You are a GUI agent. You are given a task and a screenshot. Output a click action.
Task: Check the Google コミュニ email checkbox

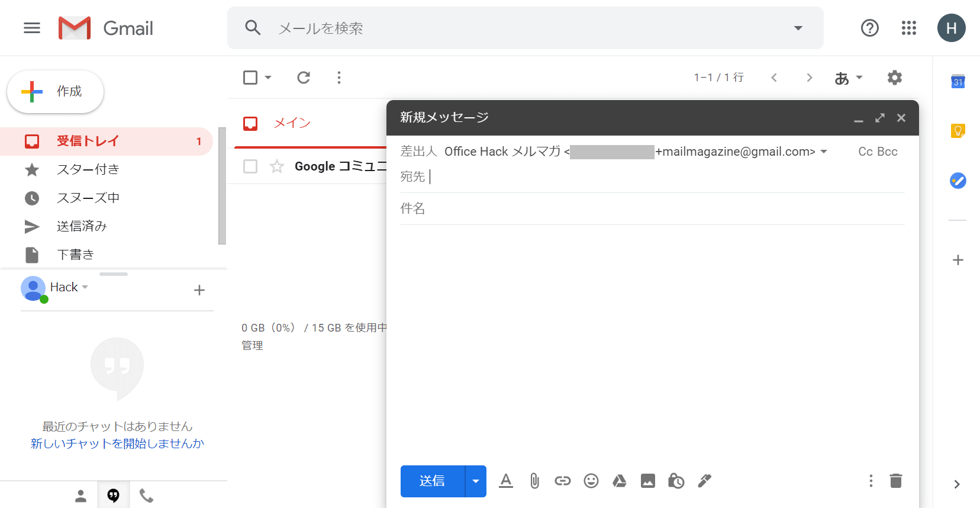[250, 166]
